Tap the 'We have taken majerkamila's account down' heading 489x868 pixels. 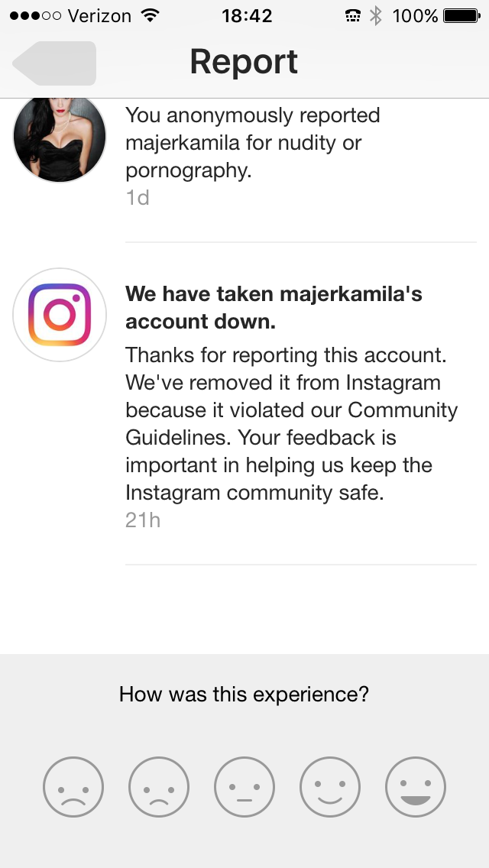click(274, 307)
